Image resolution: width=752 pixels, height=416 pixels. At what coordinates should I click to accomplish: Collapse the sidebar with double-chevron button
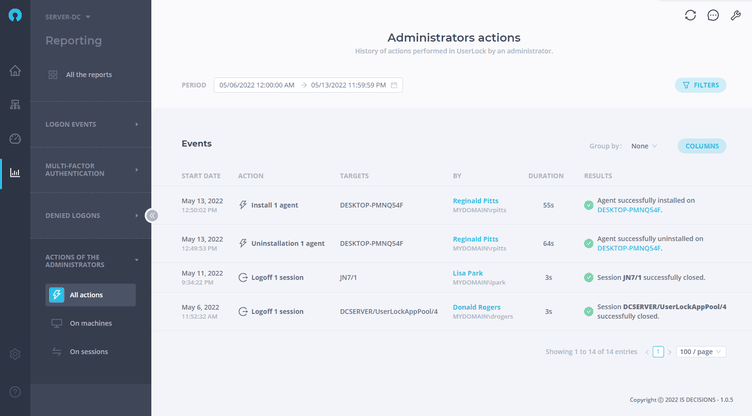coord(152,215)
